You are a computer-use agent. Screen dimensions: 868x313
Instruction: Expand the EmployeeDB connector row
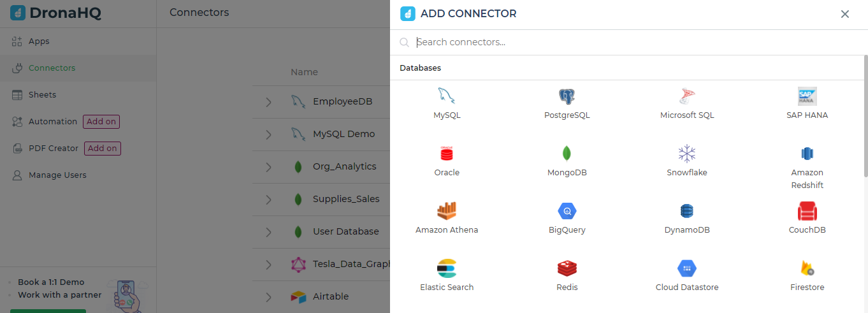click(x=268, y=102)
